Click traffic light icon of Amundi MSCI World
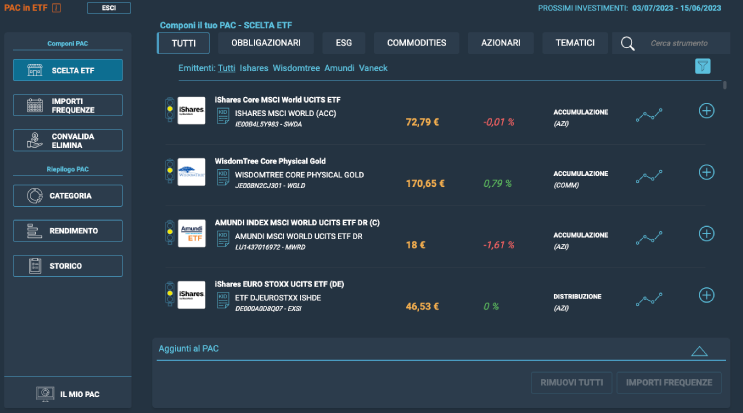The width and height of the screenshot is (743, 413). tap(170, 233)
